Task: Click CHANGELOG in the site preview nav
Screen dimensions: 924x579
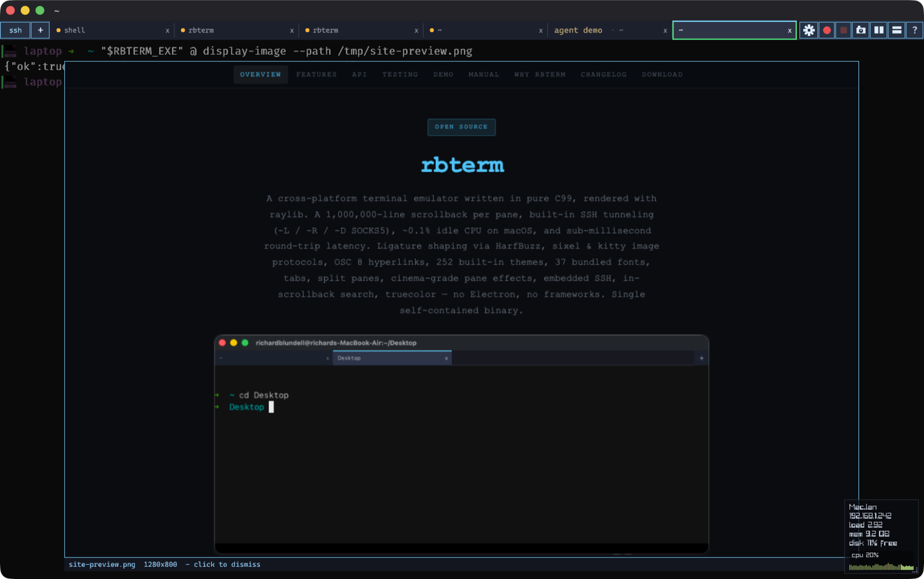Action: (x=603, y=74)
